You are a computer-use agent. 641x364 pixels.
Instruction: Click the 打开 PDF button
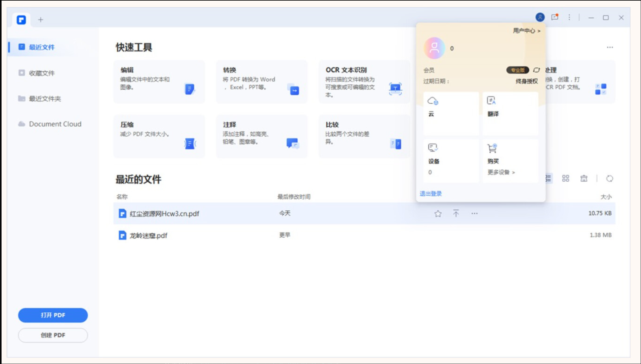[x=53, y=315]
